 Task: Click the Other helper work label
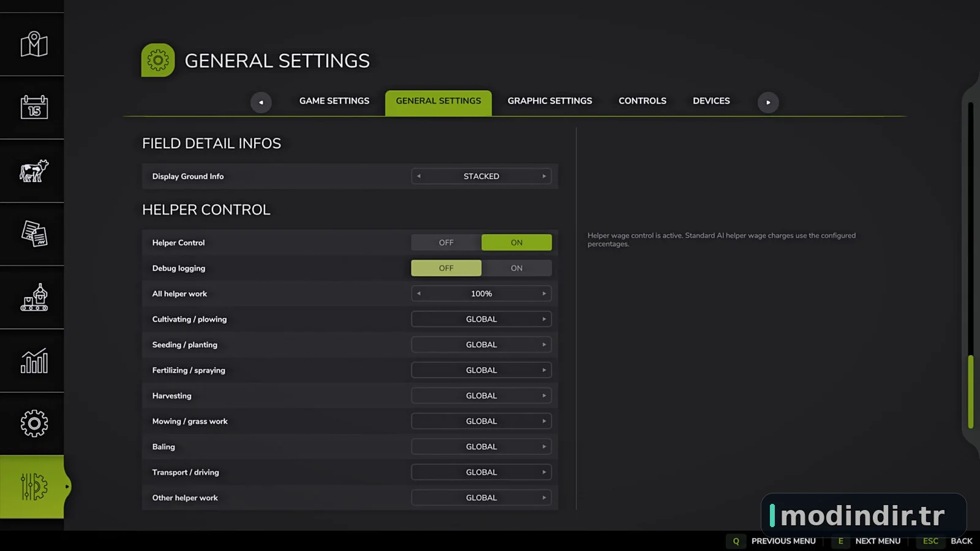[x=185, y=498]
